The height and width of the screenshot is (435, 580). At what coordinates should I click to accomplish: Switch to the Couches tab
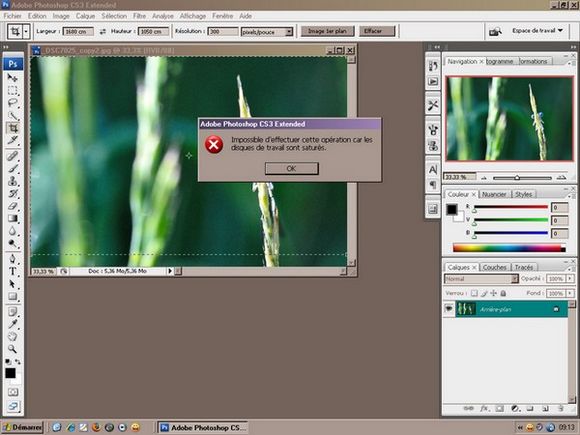point(495,267)
